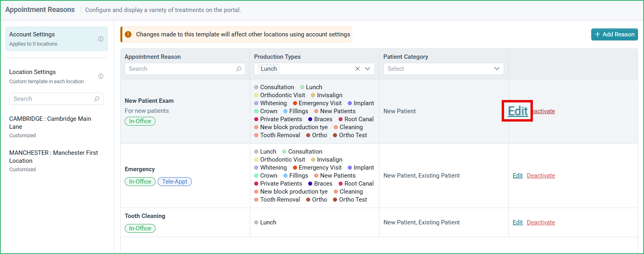
Task: Click the Add Reason button
Action: [x=614, y=34]
